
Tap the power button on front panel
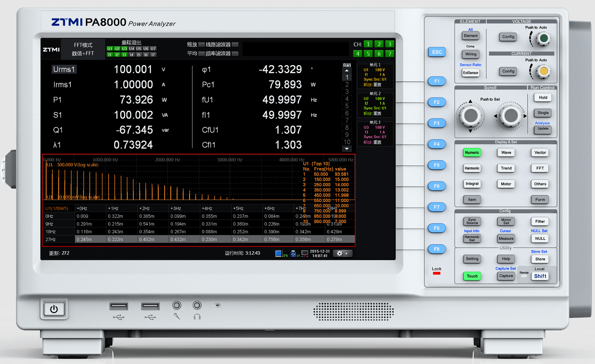(x=54, y=309)
